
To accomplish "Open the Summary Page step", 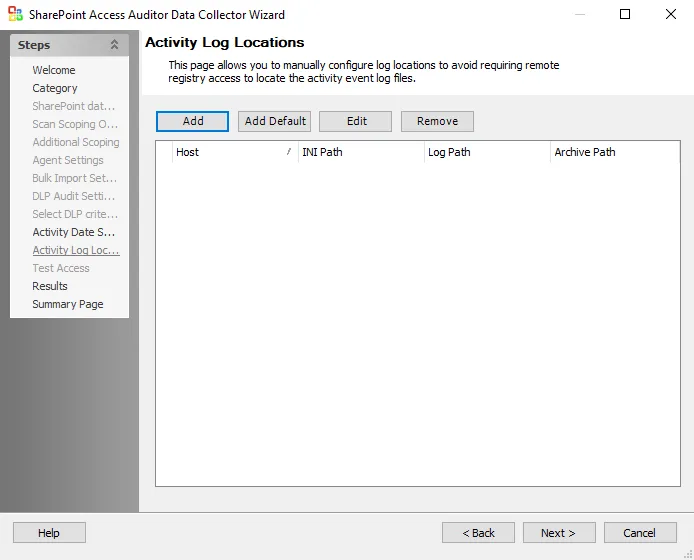I will point(67,304).
